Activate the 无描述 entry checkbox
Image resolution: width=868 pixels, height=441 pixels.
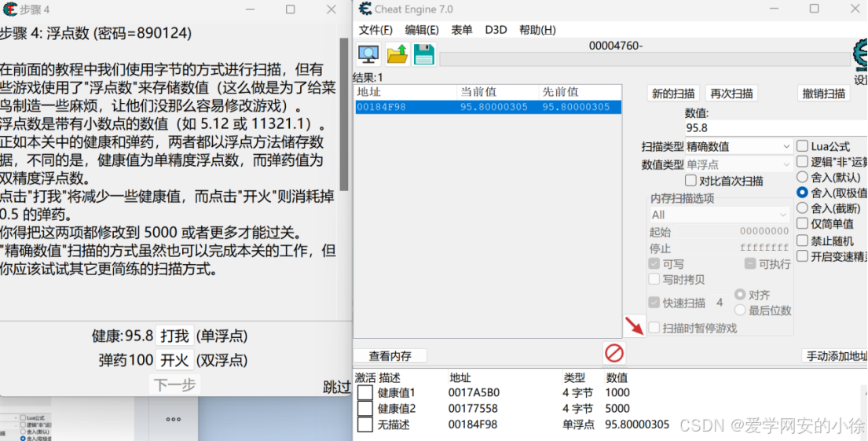(x=364, y=425)
